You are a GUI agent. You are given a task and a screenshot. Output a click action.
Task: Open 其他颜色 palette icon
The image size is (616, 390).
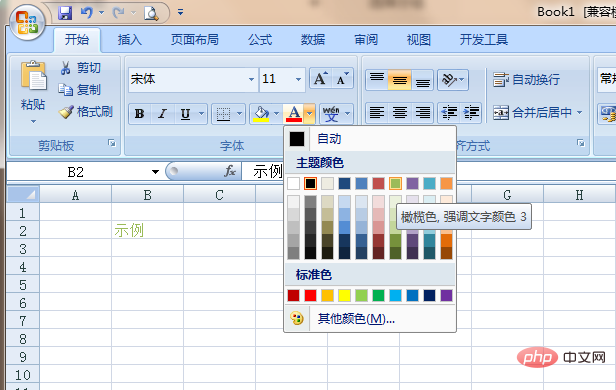tap(297, 319)
